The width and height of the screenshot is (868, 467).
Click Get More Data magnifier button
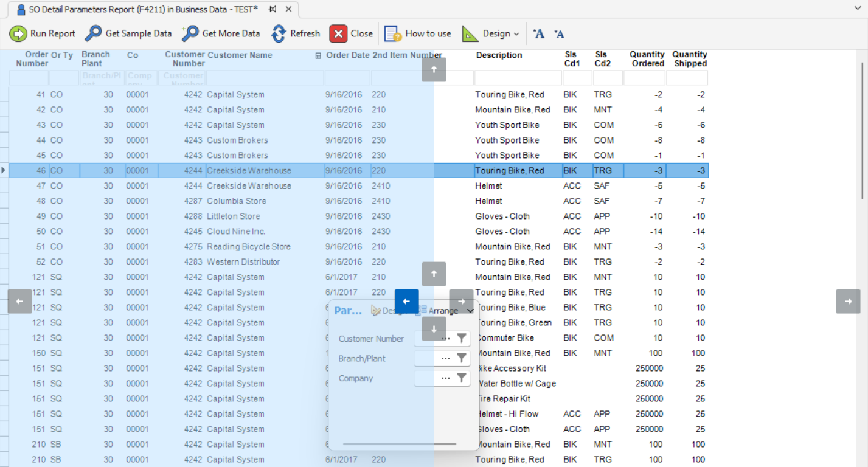click(x=221, y=33)
